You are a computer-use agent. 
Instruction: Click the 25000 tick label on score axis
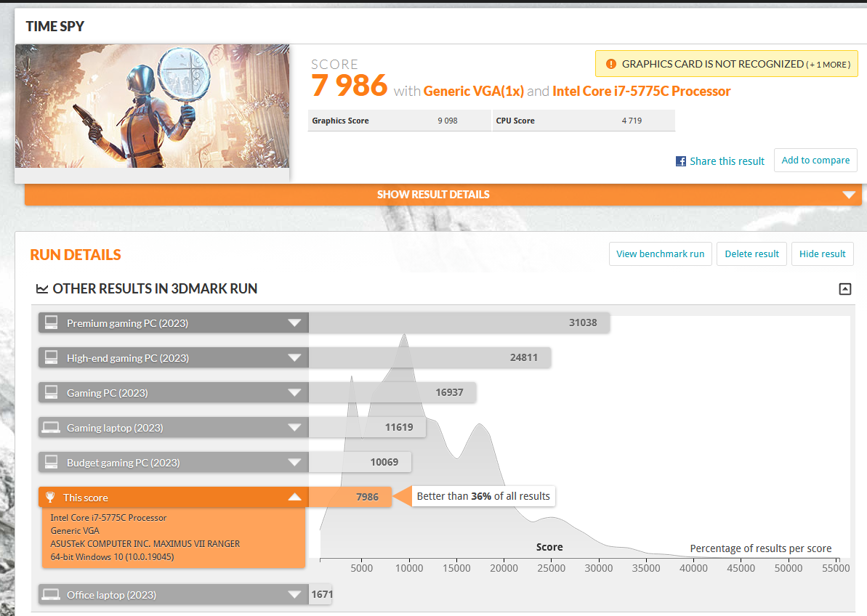coord(552,568)
